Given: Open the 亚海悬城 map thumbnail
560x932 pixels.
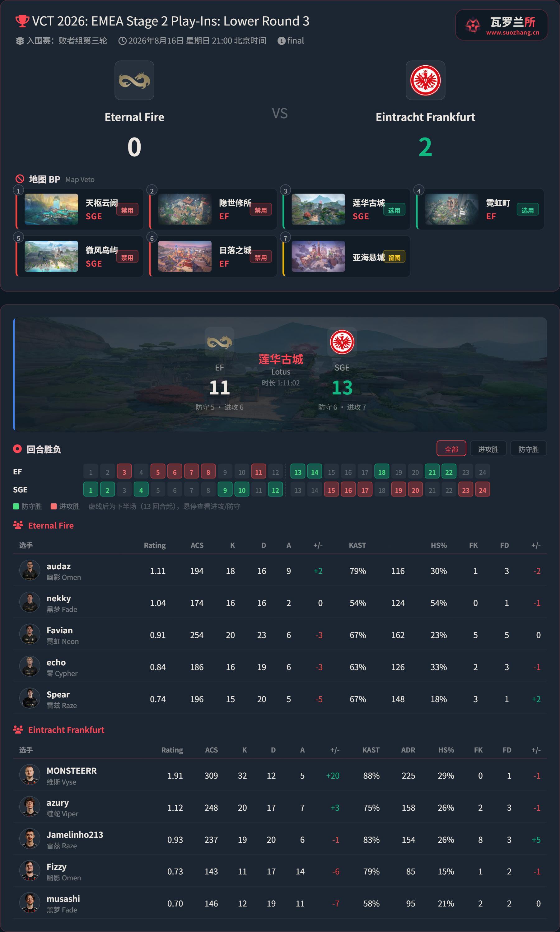Looking at the screenshot, I should coord(318,256).
